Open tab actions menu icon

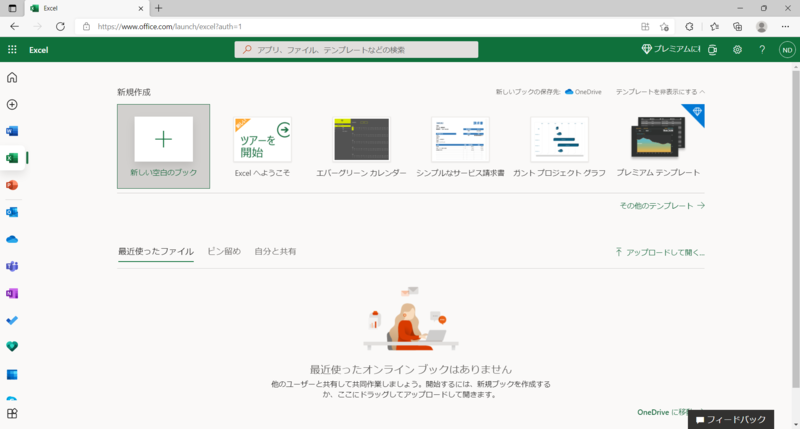pos(12,8)
